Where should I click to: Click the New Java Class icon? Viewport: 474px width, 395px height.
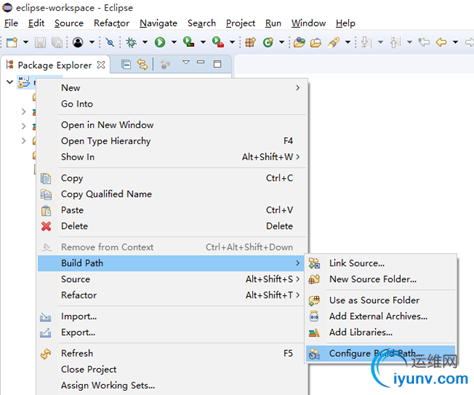click(x=268, y=42)
